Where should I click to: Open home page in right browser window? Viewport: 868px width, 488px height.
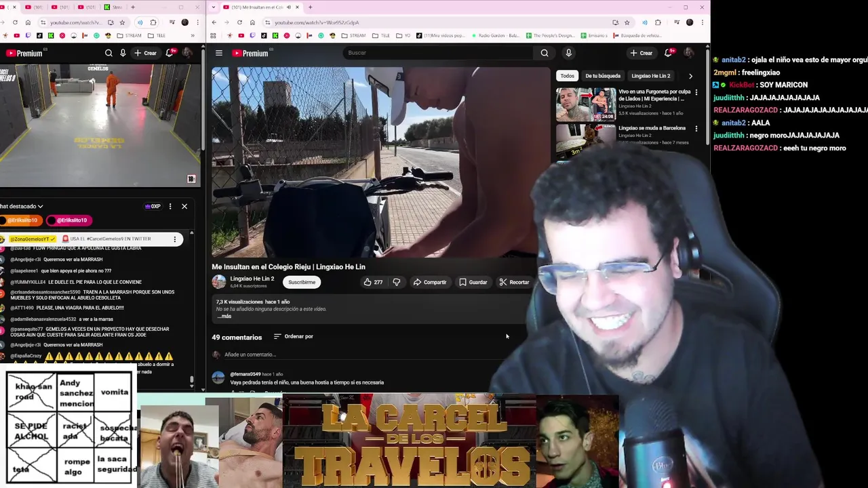[252, 22]
